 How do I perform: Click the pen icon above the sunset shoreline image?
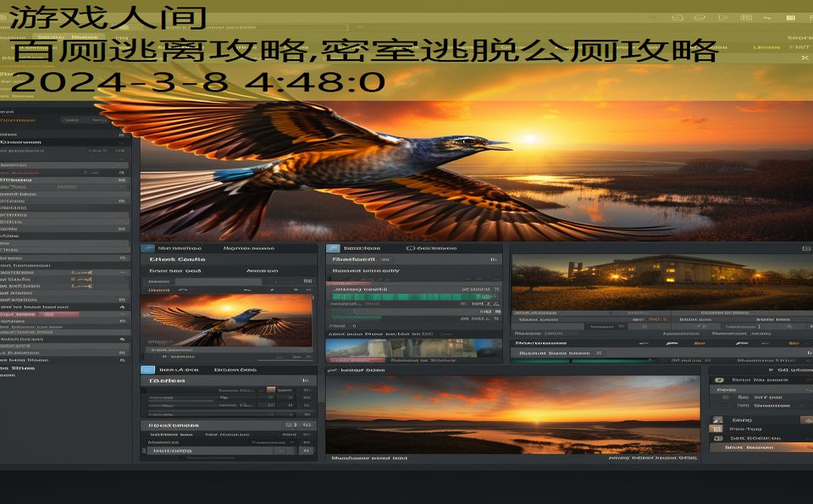pyautogui.click(x=332, y=370)
